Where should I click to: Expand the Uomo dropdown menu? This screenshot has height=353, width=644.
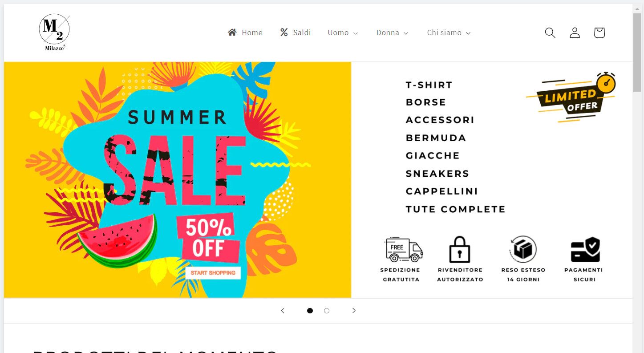click(x=343, y=32)
